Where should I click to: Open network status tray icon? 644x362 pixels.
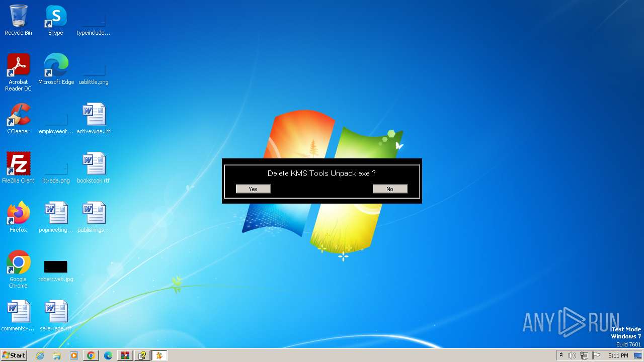click(x=584, y=355)
